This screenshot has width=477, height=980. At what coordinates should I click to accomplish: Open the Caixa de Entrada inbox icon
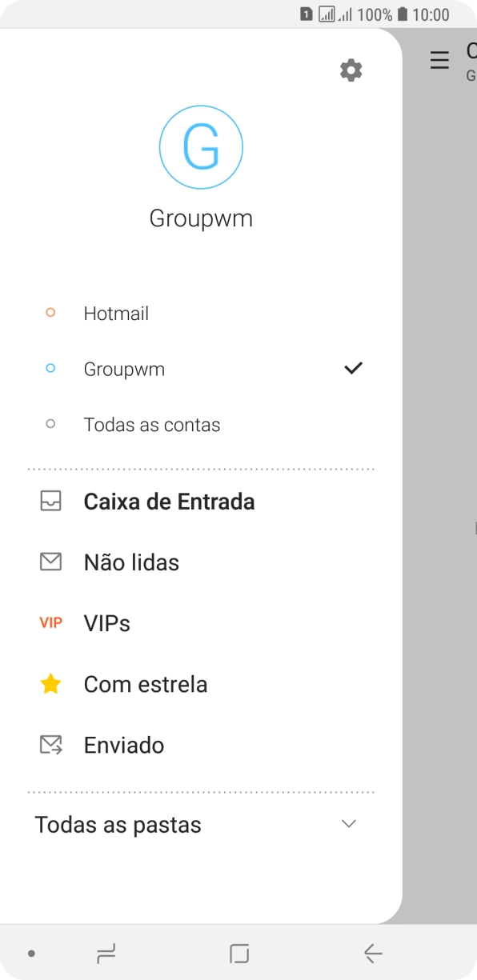(50, 501)
